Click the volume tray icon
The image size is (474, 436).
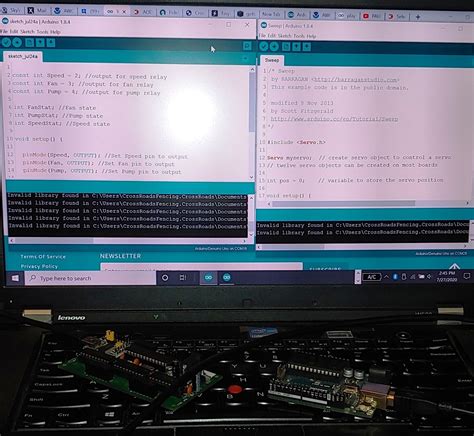point(429,277)
